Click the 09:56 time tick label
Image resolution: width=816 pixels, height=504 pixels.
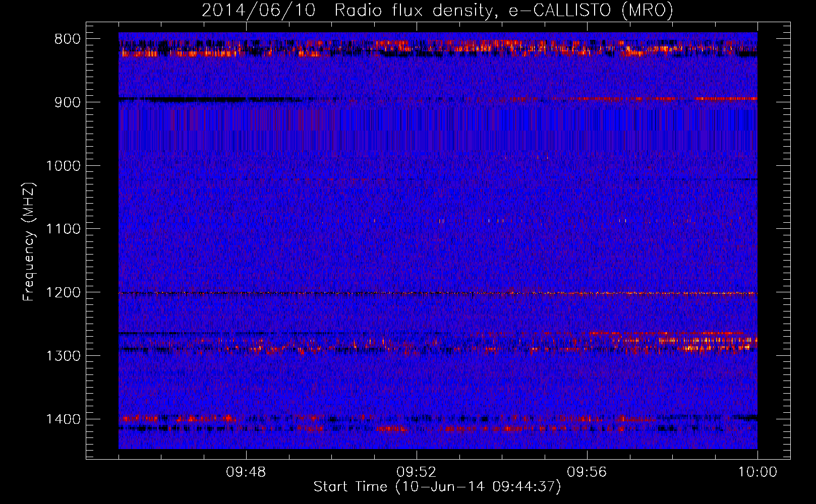coord(587,472)
